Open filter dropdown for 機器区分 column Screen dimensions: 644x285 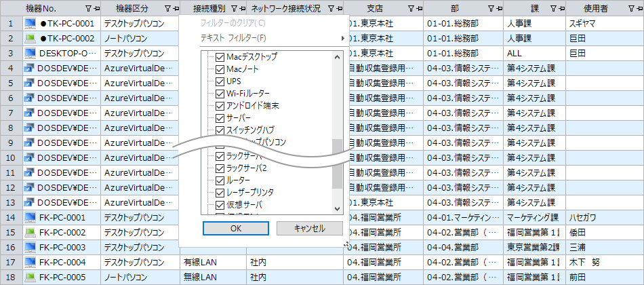click(x=168, y=8)
